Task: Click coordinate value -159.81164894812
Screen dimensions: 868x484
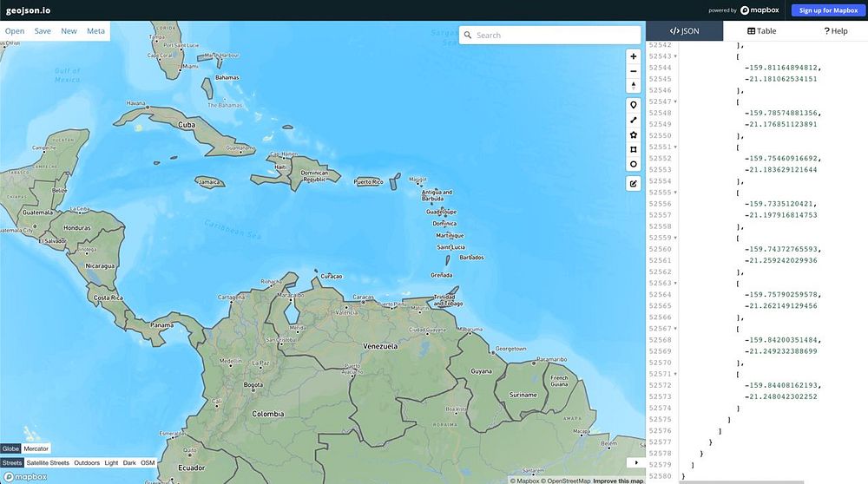Action: [x=781, y=68]
